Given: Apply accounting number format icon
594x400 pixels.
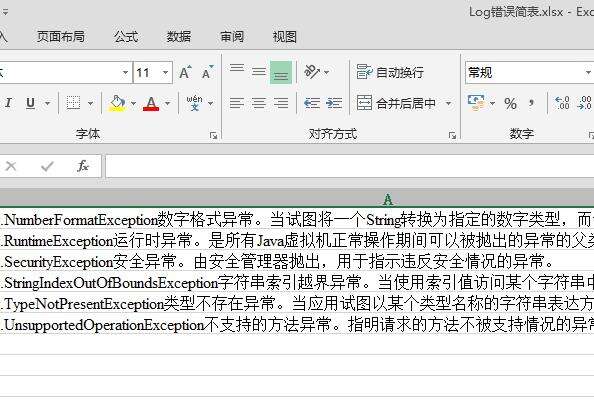Looking at the screenshot, I should 476,103.
